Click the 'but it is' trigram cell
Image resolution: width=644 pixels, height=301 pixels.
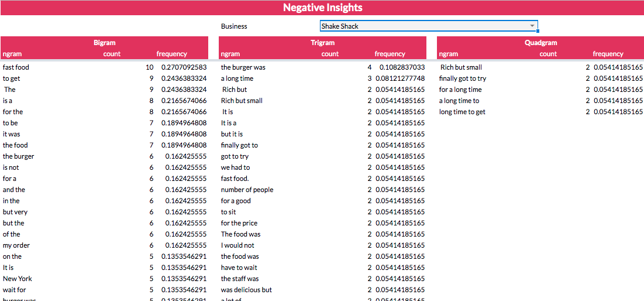(232, 134)
